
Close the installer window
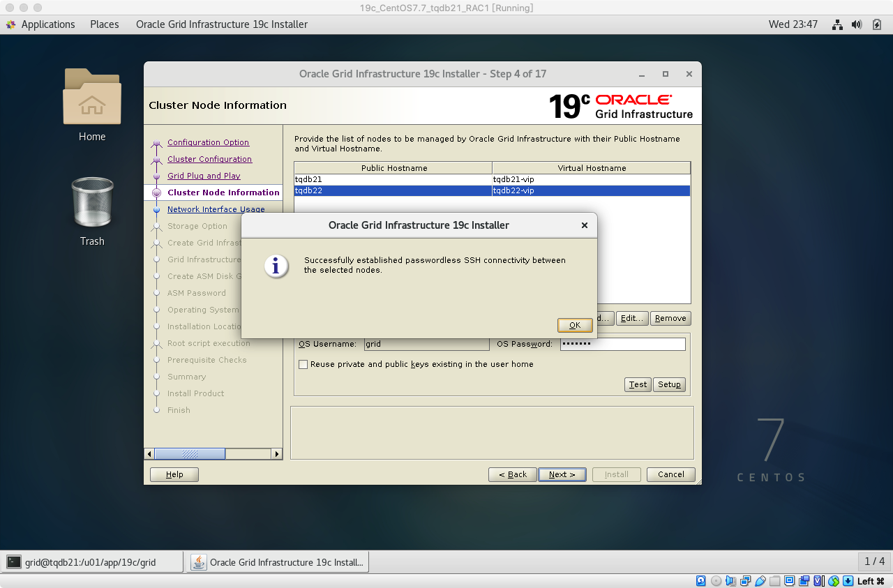point(689,73)
